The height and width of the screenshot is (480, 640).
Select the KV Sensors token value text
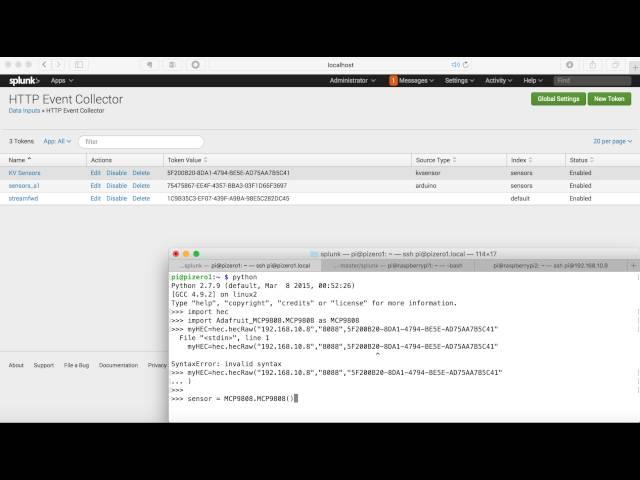pos(228,173)
